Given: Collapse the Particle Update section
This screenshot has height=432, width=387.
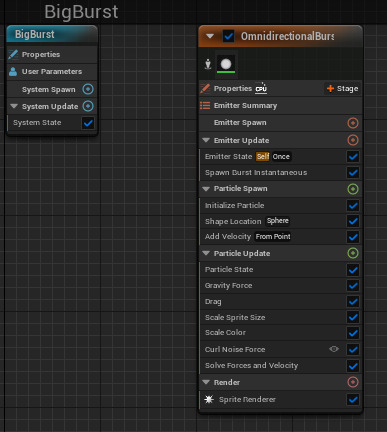Looking at the screenshot, I should click(206, 253).
